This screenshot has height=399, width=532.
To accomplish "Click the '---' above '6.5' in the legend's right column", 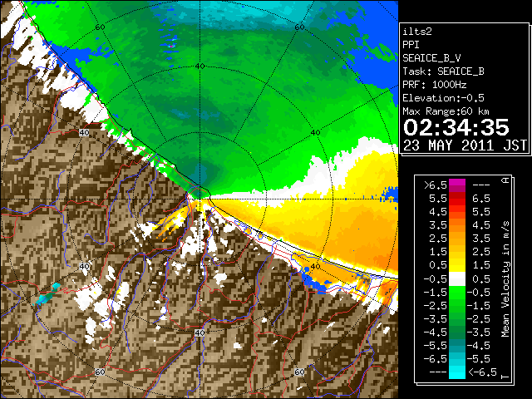I will pyautogui.click(x=481, y=185).
